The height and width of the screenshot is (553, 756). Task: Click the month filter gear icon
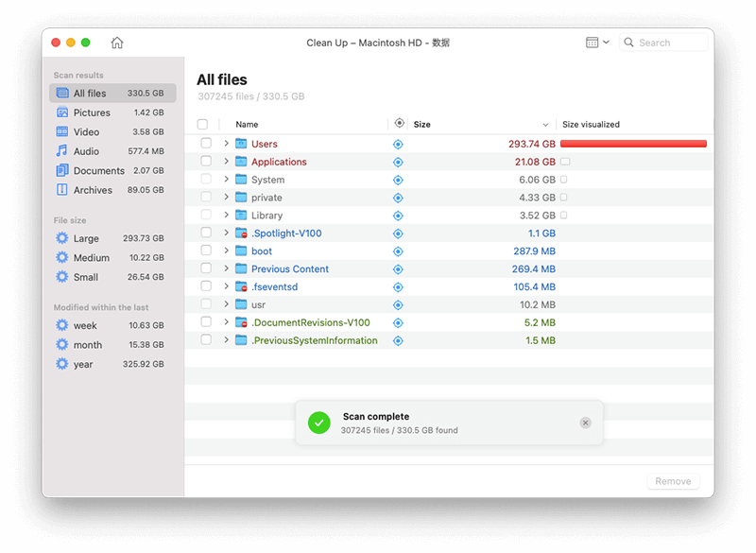pyautogui.click(x=62, y=345)
